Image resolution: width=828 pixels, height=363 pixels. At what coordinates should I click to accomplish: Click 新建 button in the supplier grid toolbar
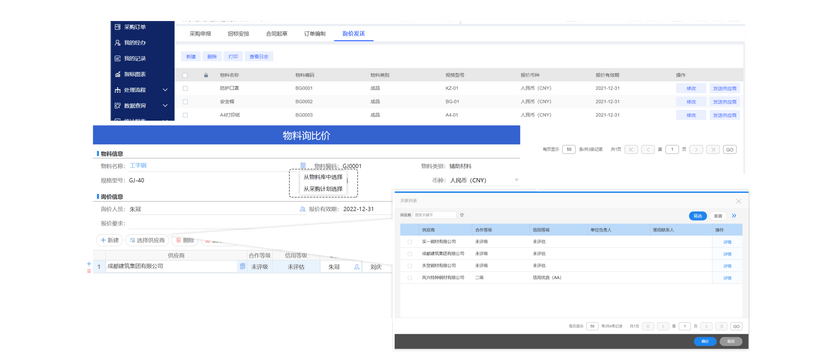[109, 240]
